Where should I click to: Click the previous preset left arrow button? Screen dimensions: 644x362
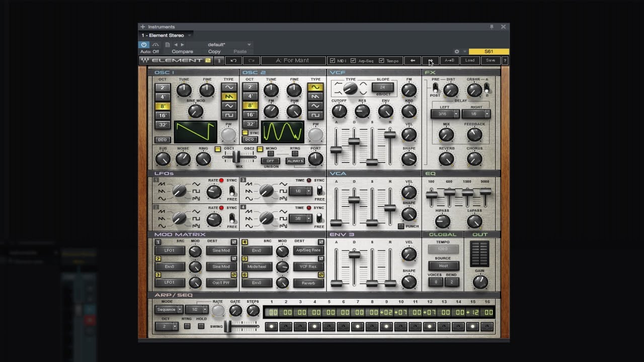click(413, 60)
